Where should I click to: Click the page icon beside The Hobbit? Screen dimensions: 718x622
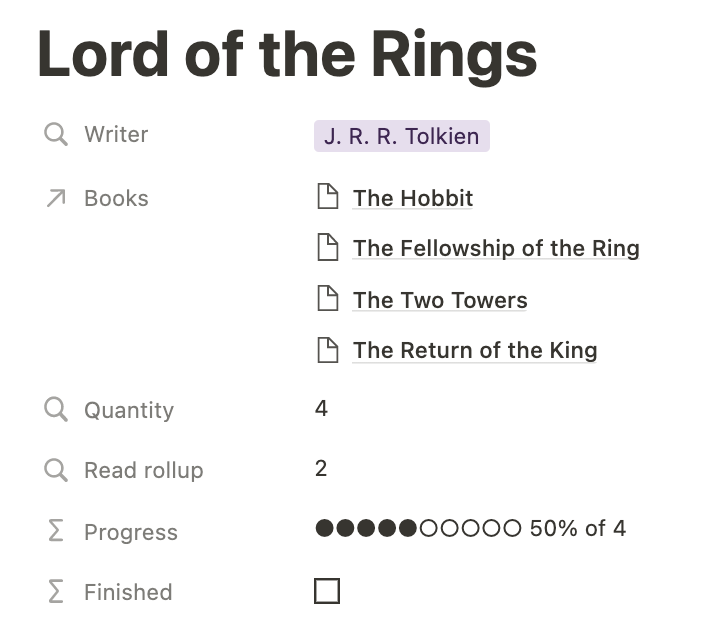pyautogui.click(x=328, y=196)
